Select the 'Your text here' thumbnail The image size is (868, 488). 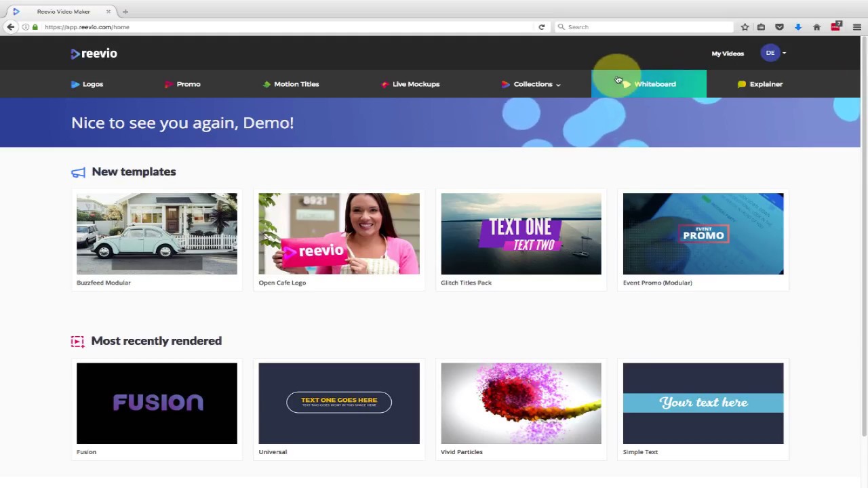pos(703,403)
